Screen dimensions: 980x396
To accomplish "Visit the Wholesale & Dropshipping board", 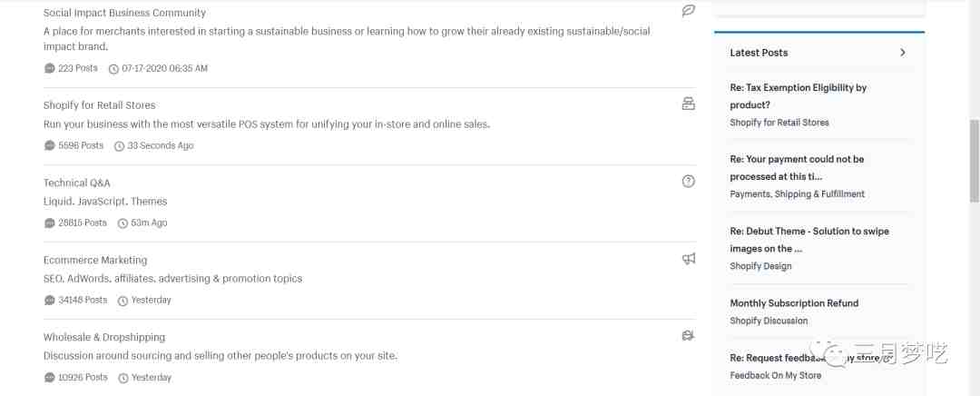I will (104, 337).
